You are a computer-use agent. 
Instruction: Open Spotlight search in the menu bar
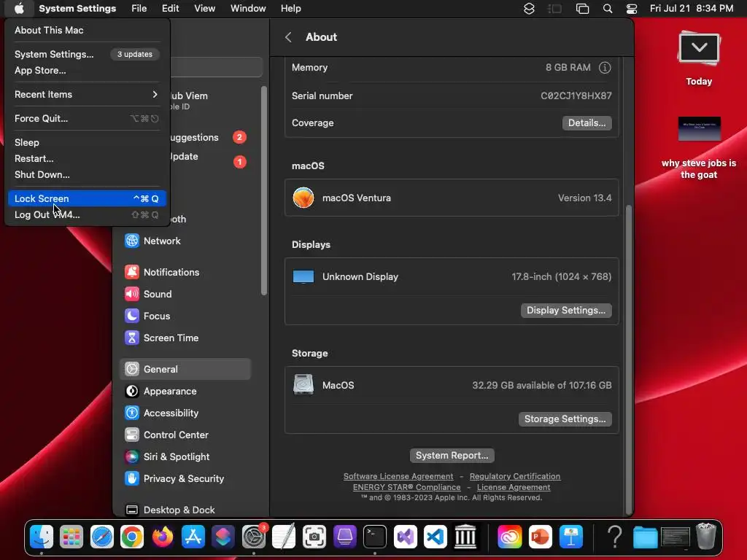point(608,9)
